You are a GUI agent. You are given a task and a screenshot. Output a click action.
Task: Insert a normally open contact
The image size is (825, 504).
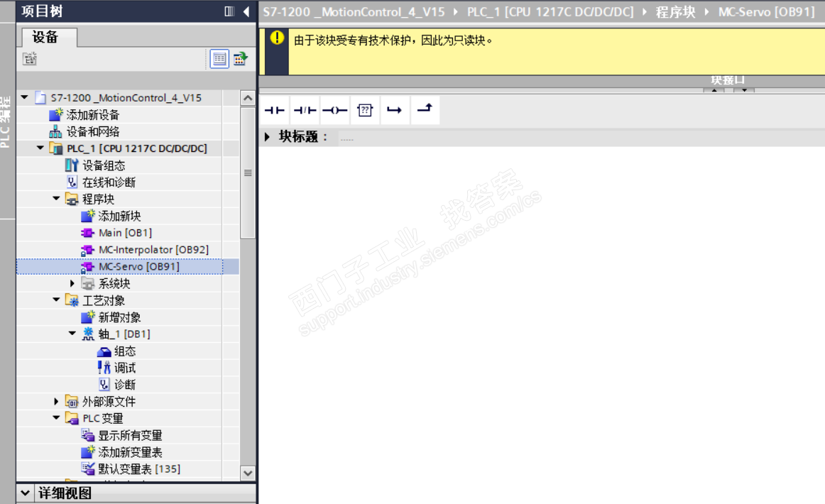pyautogui.click(x=274, y=110)
